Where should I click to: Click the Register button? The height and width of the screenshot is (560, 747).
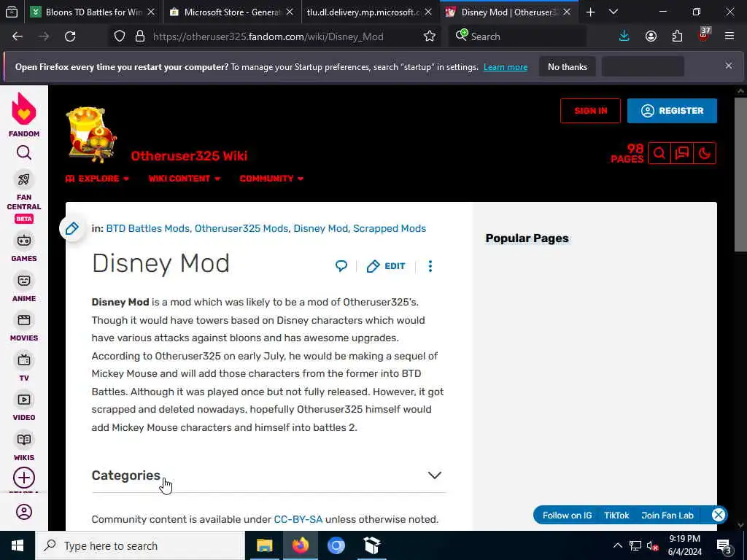672,111
